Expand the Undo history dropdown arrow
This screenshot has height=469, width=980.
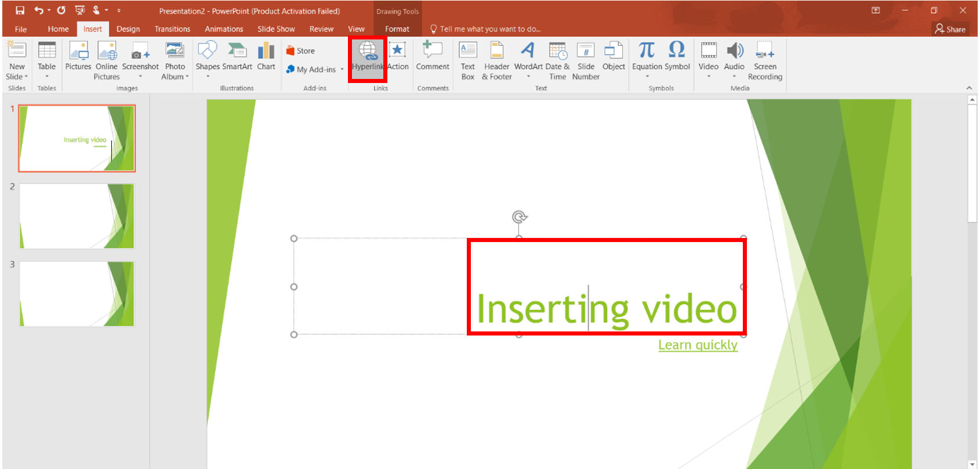point(49,10)
